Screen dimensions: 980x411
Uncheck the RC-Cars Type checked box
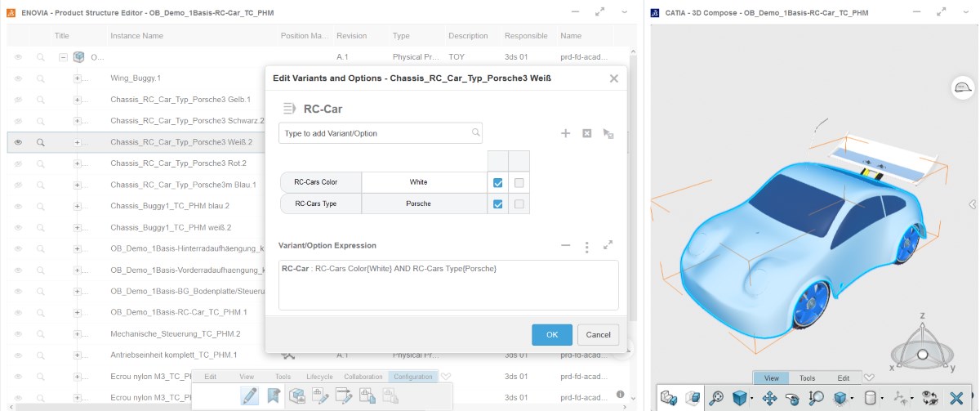click(x=498, y=203)
